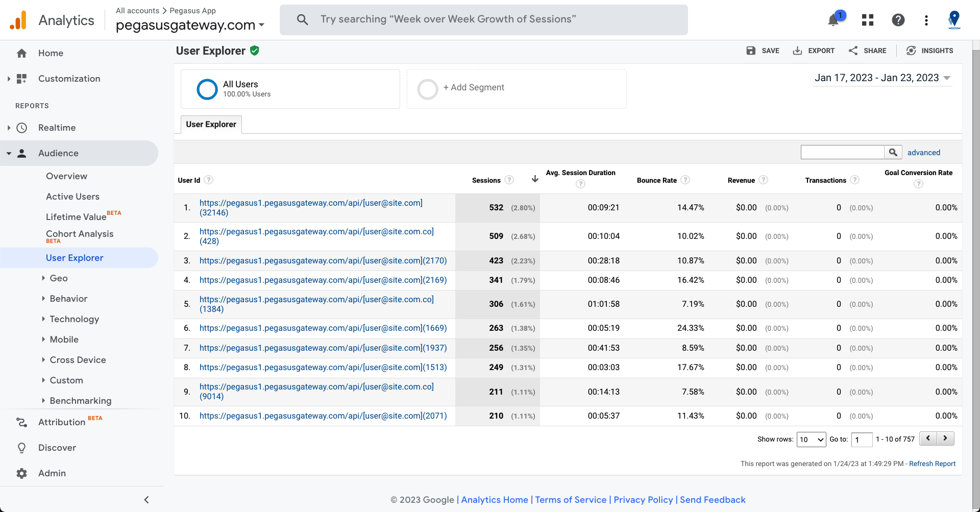The height and width of the screenshot is (512, 980).
Task: Open the Google apps grid
Action: 868,20
